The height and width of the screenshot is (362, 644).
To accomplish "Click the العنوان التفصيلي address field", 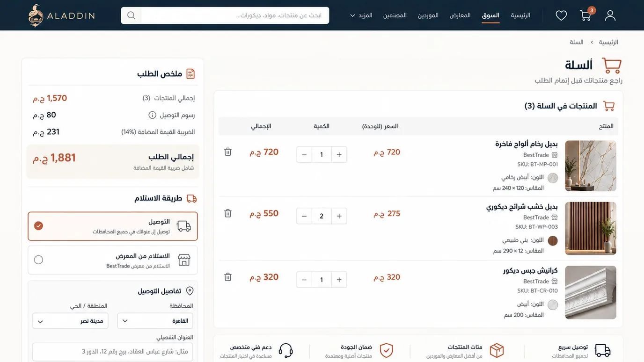I will [113, 352].
